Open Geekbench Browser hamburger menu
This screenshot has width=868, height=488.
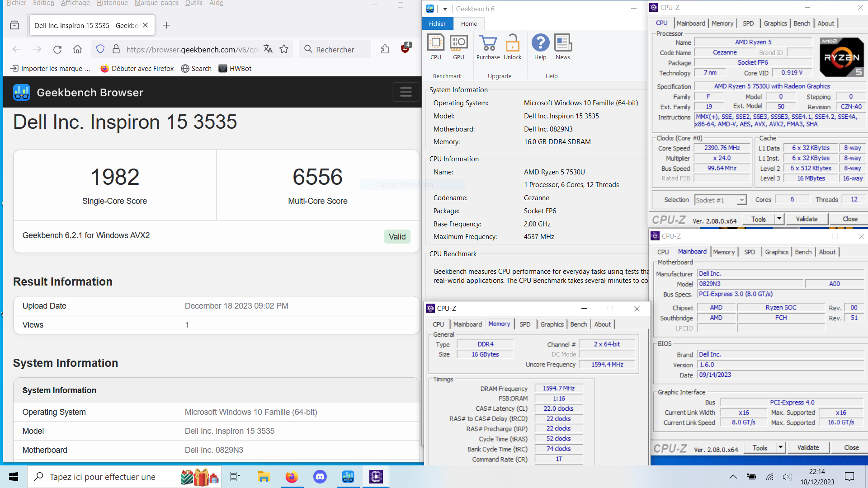tap(406, 92)
